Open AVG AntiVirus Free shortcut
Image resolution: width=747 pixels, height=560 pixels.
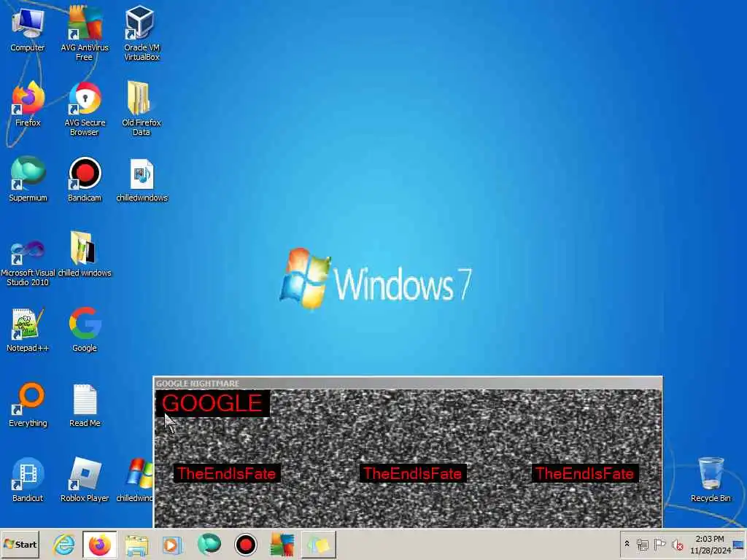(85, 32)
